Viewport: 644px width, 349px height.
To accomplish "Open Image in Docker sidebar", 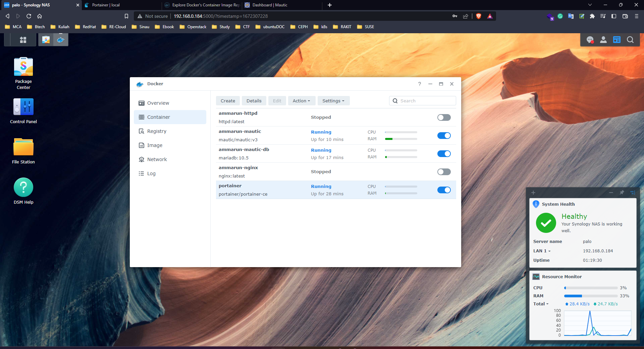I will tap(170, 145).
